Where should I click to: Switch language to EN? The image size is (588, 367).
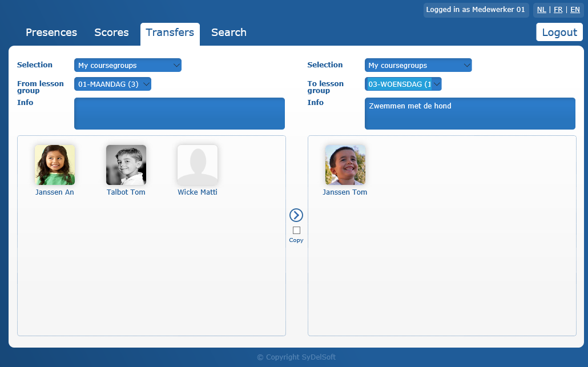point(575,10)
